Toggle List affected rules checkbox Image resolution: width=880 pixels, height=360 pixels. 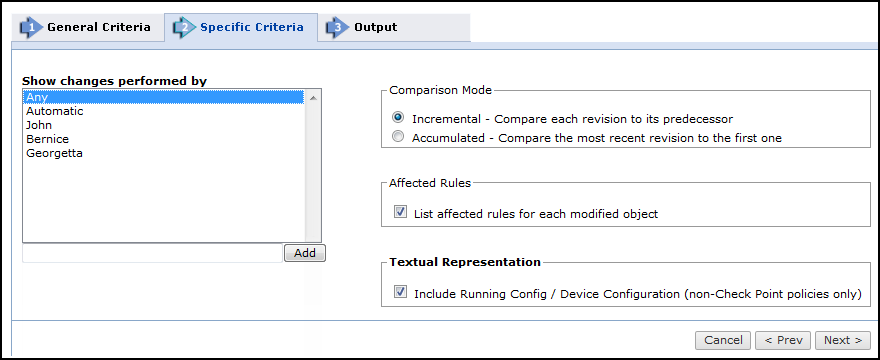tap(400, 212)
